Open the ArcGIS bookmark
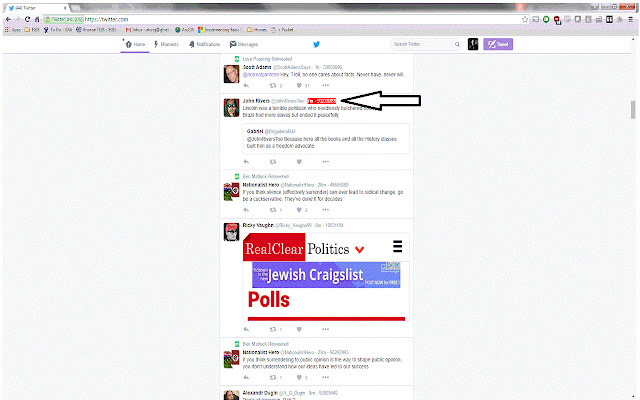The width and height of the screenshot is (640, 400). pyautogui.click(x=184, y=30)
